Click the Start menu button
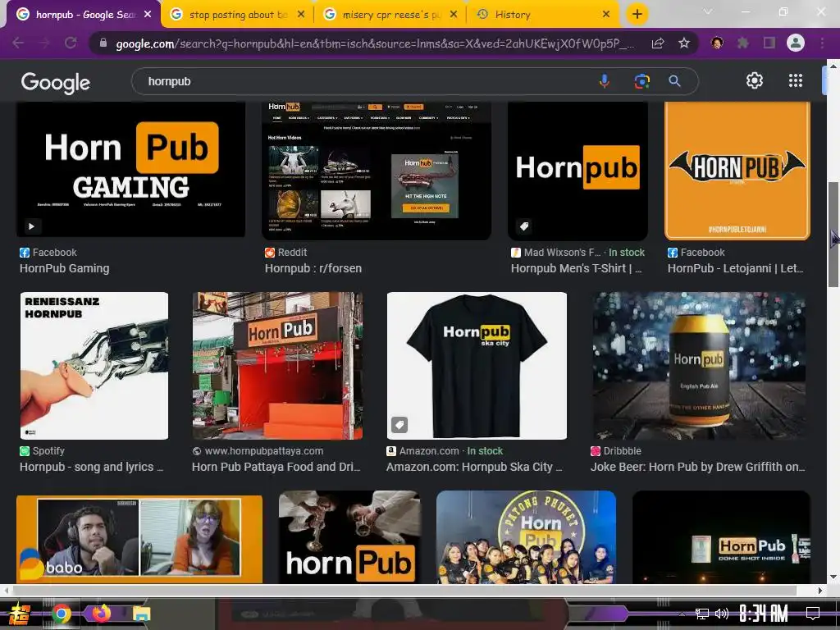Screen dimensions: 840x630 [19, 614]
